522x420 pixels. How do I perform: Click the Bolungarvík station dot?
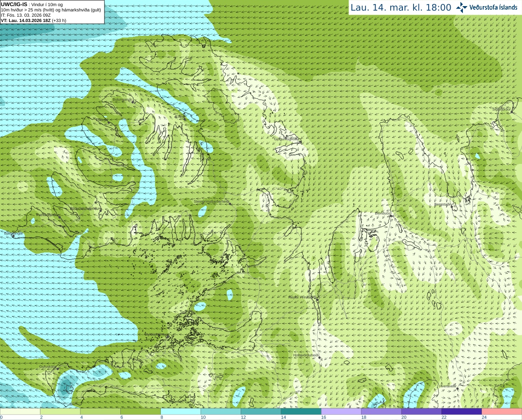coord(133,102)
